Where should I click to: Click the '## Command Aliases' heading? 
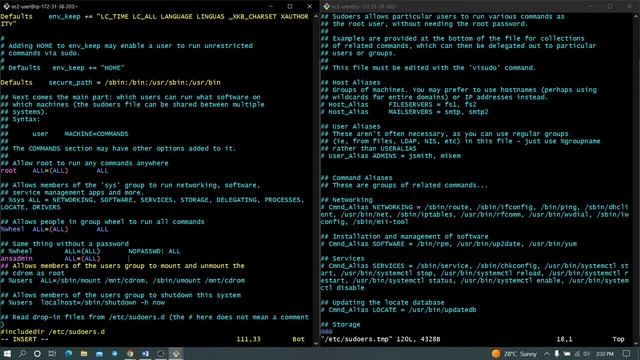point(357,178)
